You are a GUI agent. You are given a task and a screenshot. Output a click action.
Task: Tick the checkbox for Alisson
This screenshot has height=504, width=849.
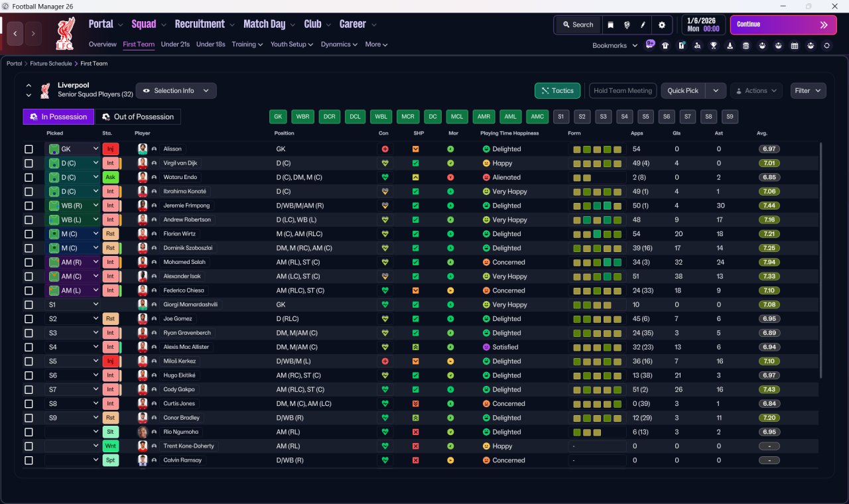[29, 149]
